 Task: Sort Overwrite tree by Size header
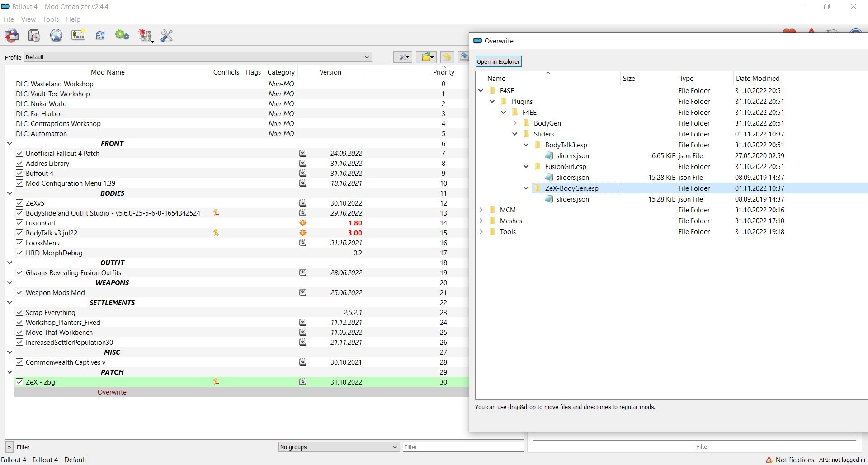tap(629, 78)
